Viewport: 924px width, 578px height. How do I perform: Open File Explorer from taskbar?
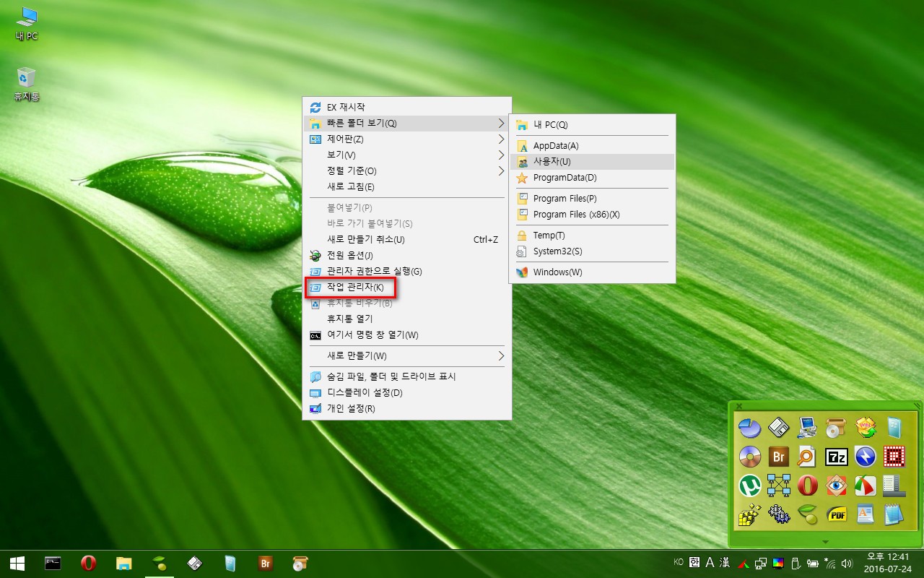124,564
